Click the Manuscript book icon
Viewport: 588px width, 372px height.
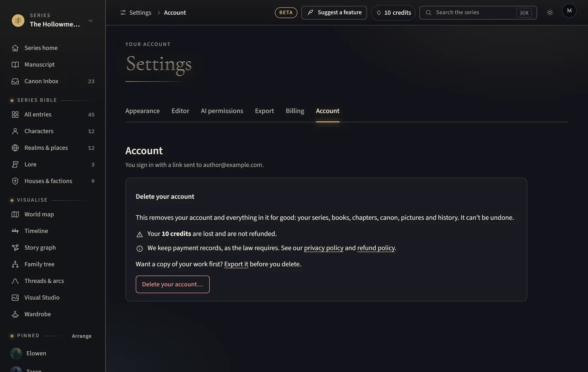coord(15,65)
